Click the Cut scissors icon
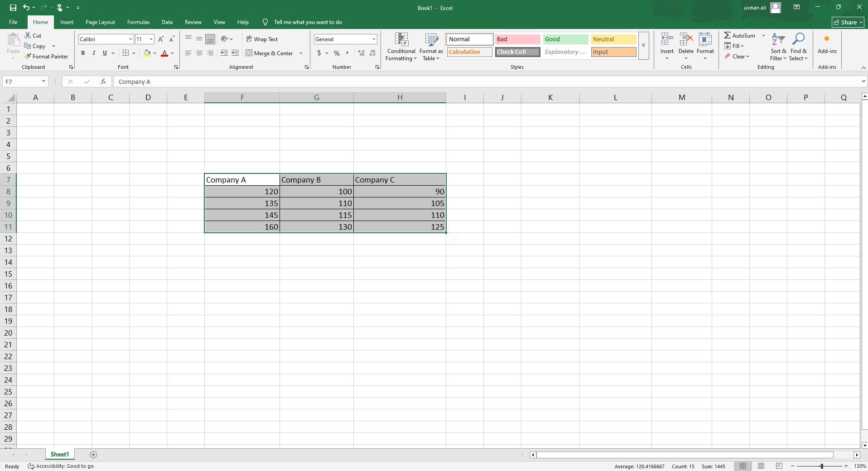 [x=28, y=35]
